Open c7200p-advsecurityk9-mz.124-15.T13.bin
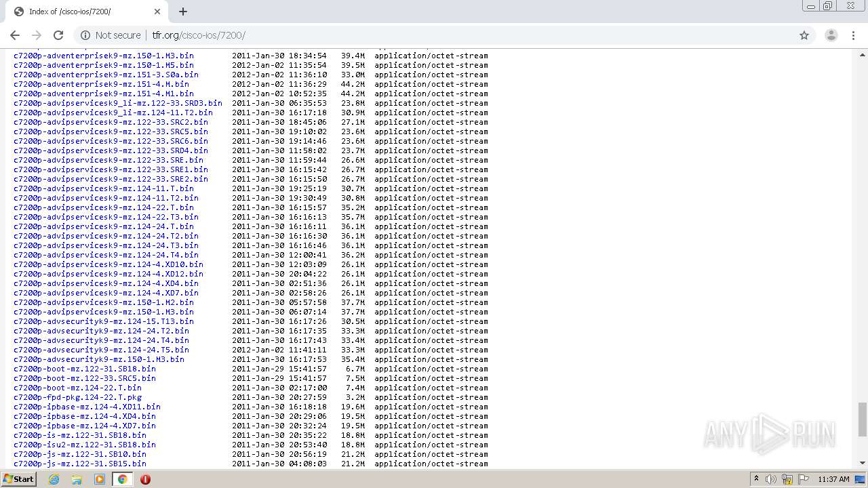Viewport: 868px width, 488px height. point(104,321)
